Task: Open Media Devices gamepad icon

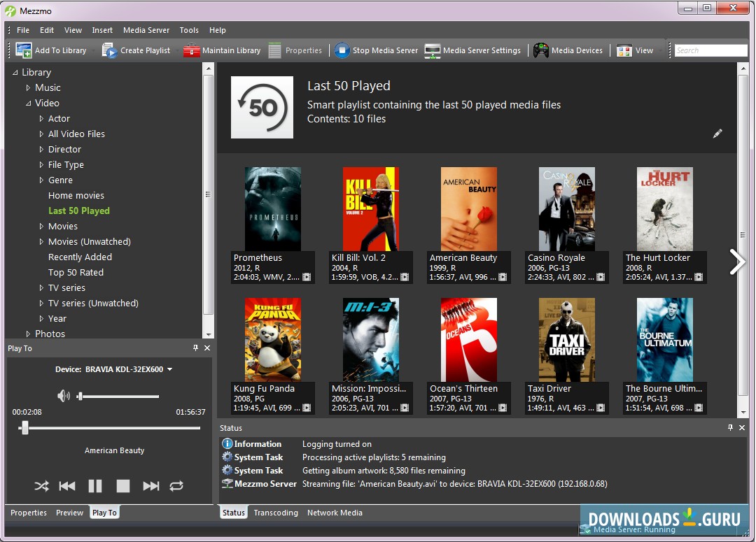Action: pos(541,50)
